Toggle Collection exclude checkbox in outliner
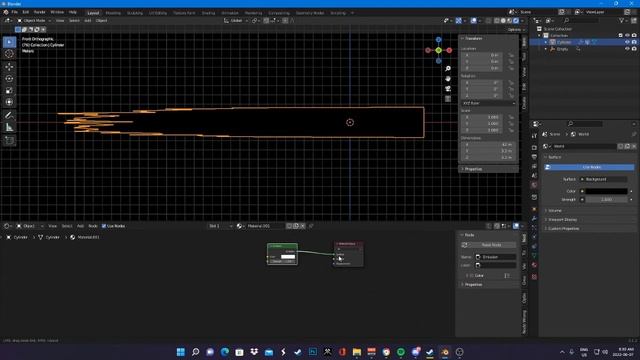This screenshot has width=640, height=360. 620,36
